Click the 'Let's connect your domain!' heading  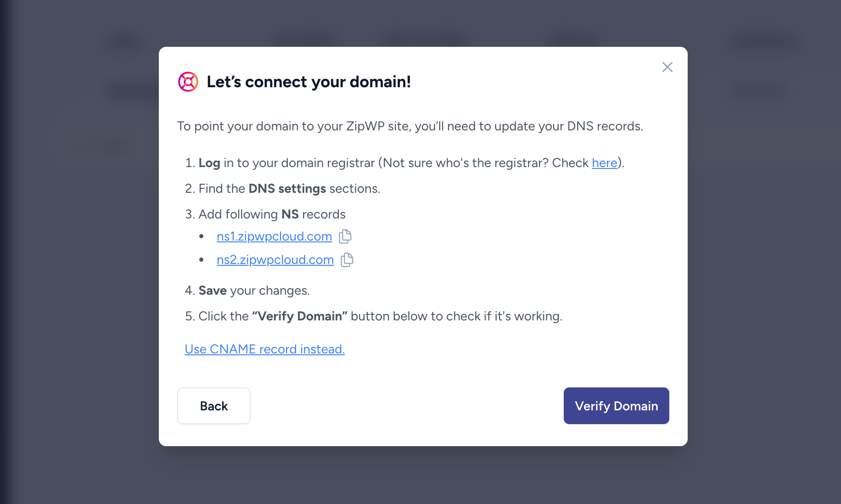(308, 82)
